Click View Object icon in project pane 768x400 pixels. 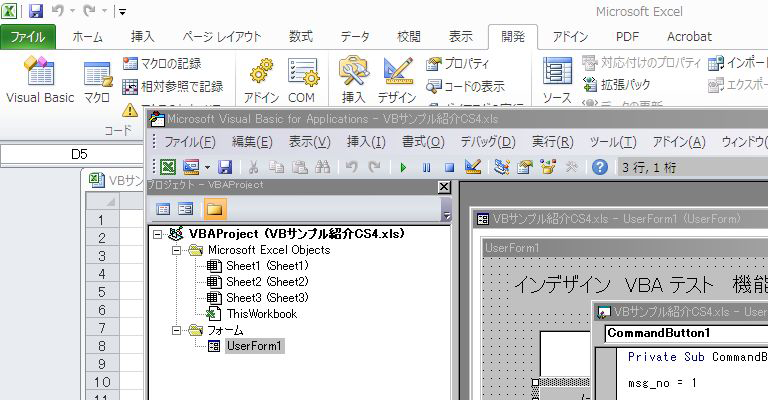pos(185,210)
